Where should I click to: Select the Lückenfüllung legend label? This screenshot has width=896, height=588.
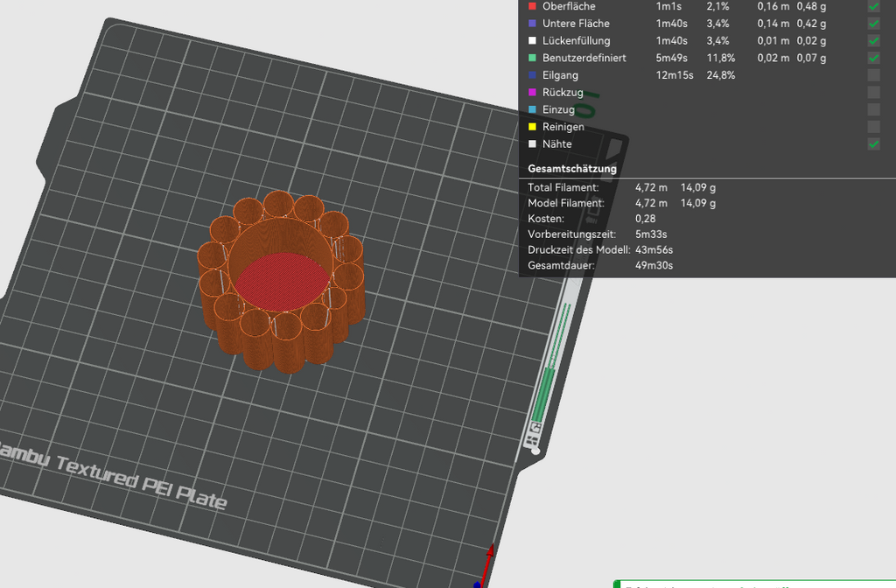pos(576,40)
